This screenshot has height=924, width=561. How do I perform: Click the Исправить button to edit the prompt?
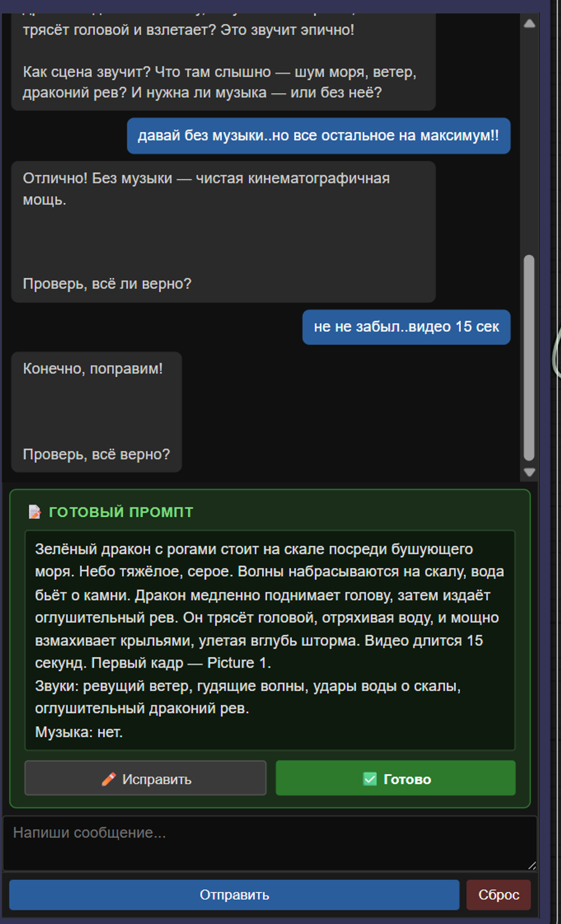point(145,778)
